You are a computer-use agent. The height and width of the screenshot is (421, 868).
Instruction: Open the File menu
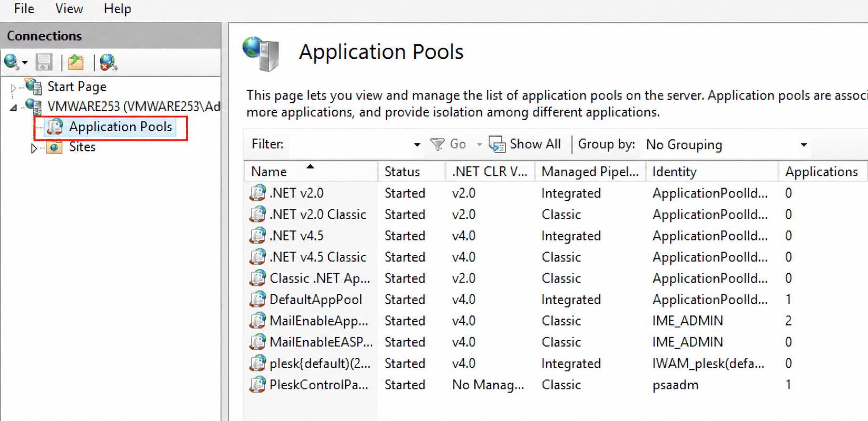pyautogui.click(x=24, y=9)
